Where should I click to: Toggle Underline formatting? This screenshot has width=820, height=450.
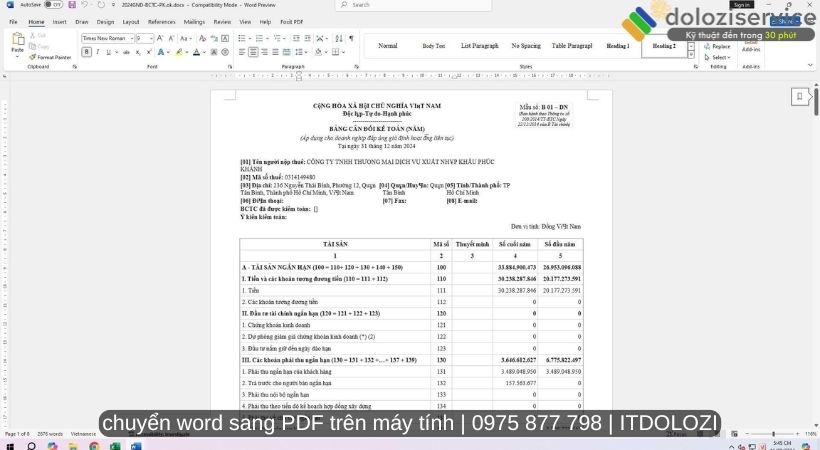click(x=109, y=52)
